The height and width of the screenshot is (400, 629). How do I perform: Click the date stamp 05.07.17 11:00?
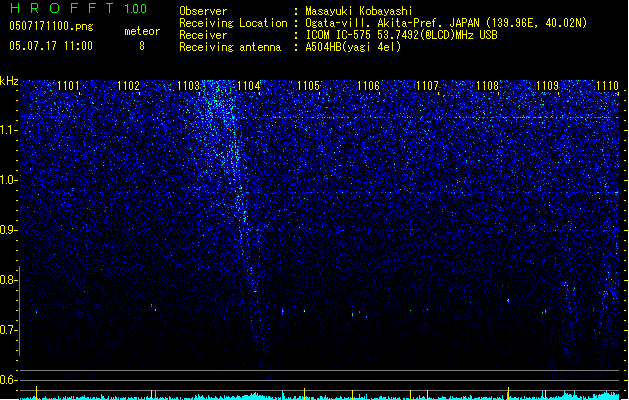click(51, 46)
